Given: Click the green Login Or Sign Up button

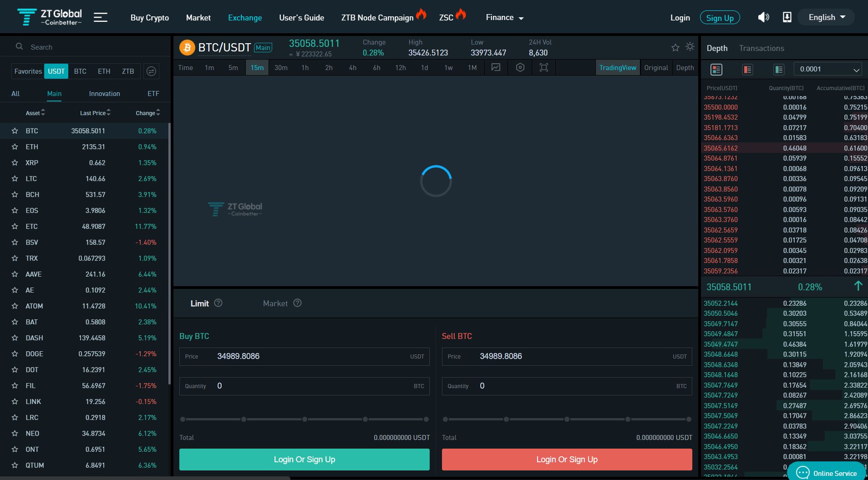Looking at the screenshot, I should point(304,460).
